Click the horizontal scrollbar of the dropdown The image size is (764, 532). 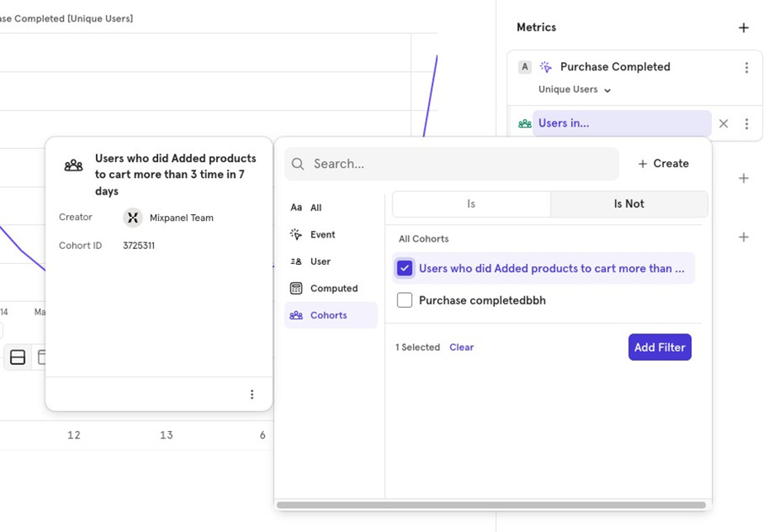click(x=491, y=506)
